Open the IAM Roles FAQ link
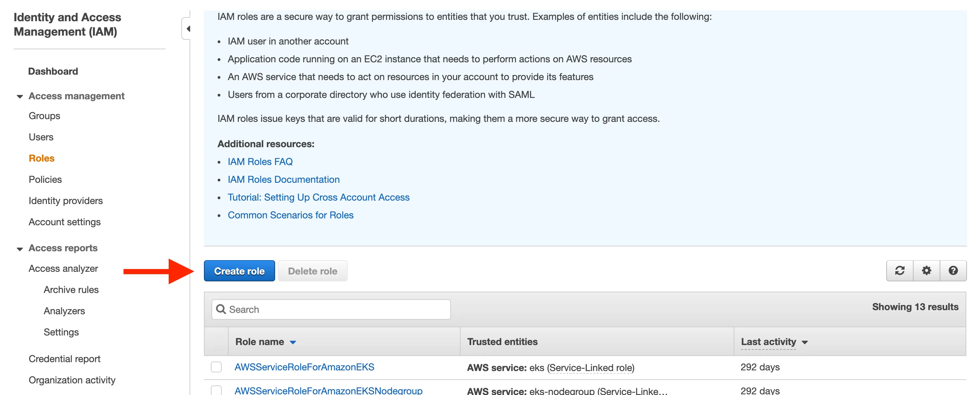Image resolution: width=980 pixels, height=395 pixels. [260, 162]
